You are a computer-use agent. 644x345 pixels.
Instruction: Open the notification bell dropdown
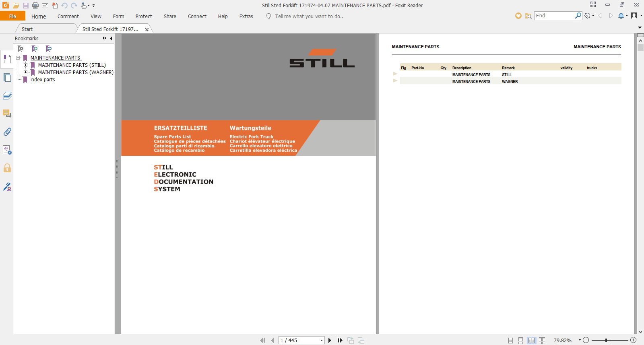tap(623, 16)
